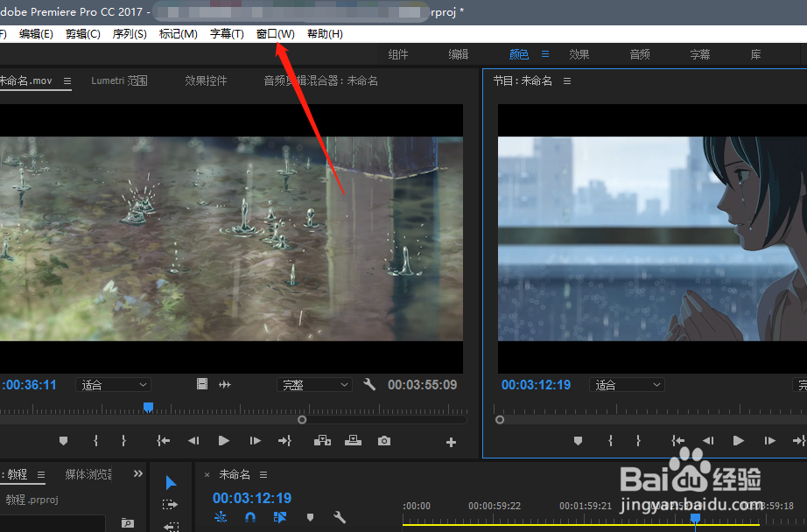This screenshot has height=532, width=807.
Task: Click Program monitor zoom scroll handle
Action: tap(500, 420)
